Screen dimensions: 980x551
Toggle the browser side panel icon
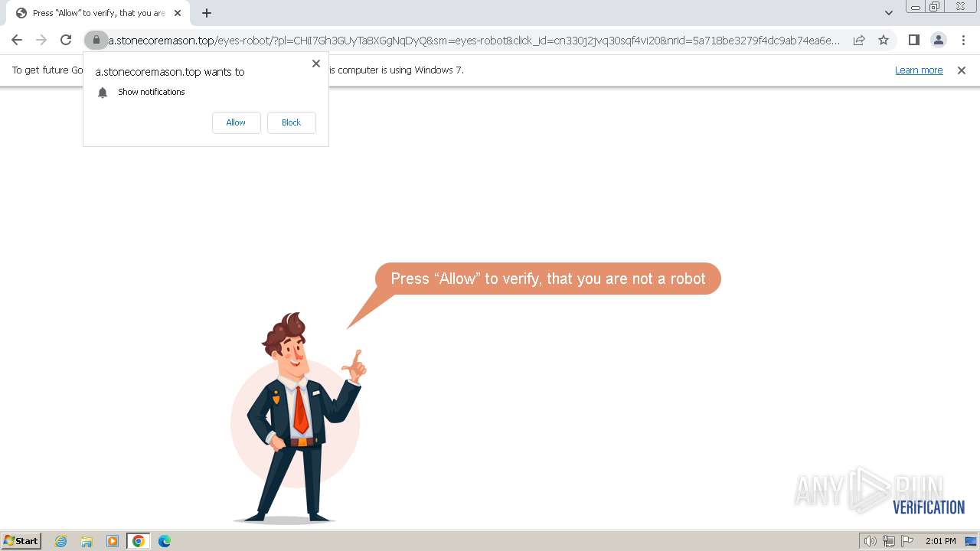[x=913, y=40]
